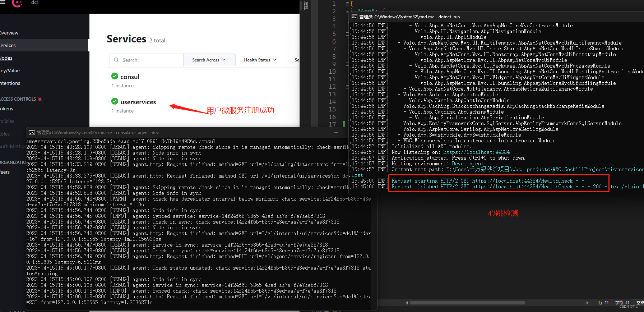
Task: Click the services Search input field
Action: click(x=147, y=60)
